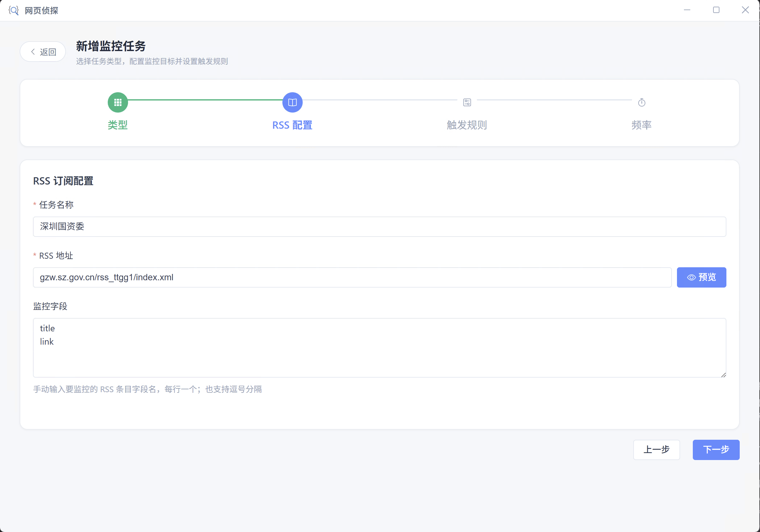Click the RSS 地址 field label

[56, 256]
